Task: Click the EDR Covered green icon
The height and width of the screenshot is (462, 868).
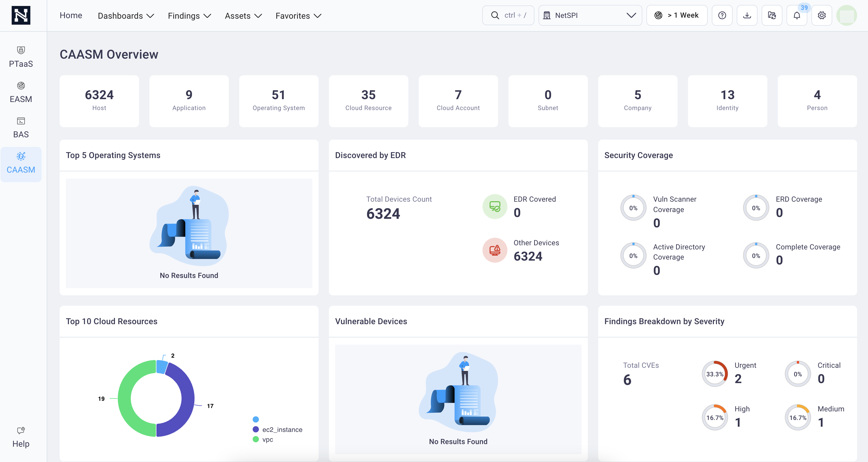Action: pos(495,206)
